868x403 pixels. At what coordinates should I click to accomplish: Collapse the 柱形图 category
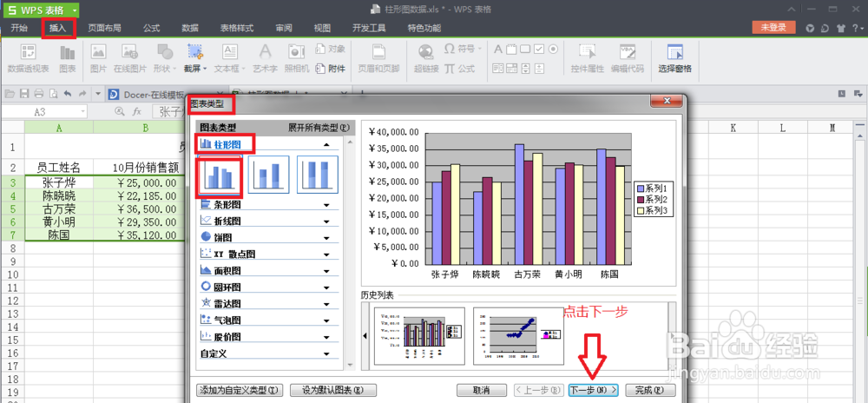[x=326, y=144]
